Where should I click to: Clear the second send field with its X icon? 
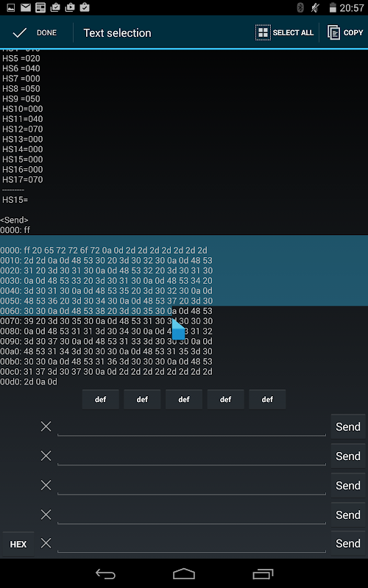(46, 456)
